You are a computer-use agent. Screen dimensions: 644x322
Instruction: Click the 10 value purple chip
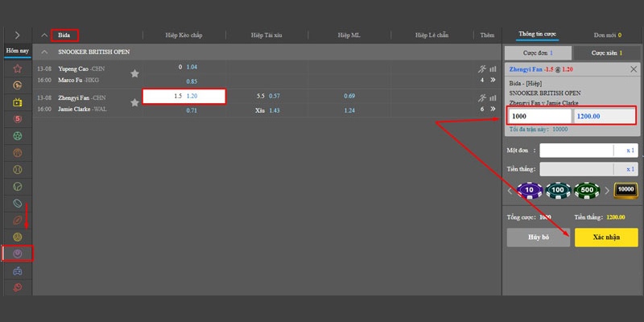coord(530,191)
